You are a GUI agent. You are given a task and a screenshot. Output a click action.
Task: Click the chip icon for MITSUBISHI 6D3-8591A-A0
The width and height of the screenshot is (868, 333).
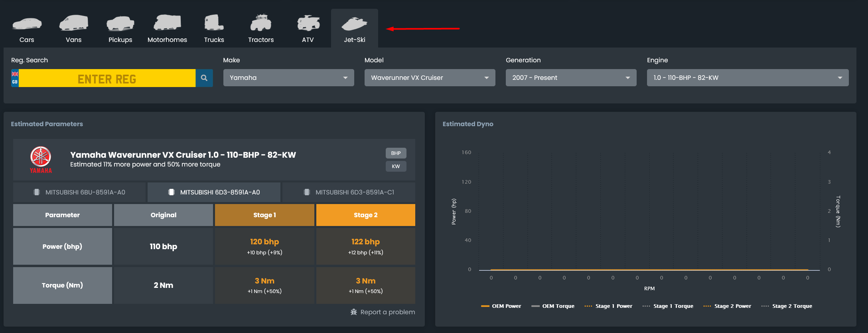coord(172,192)
